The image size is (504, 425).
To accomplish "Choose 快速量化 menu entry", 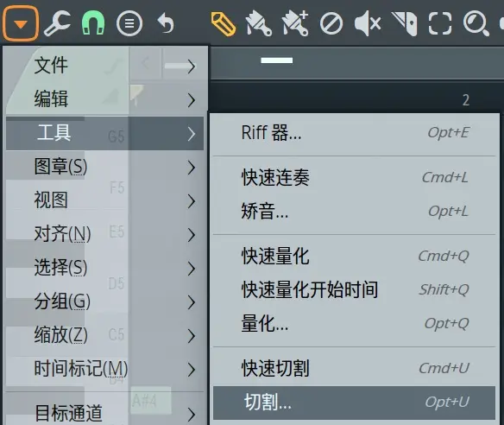I will pos(354,257).
